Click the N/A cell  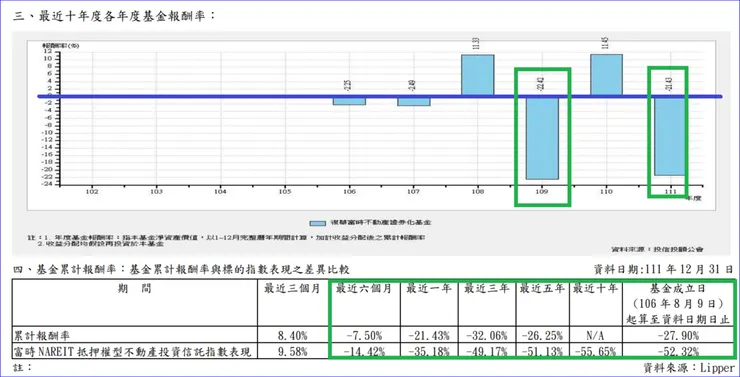(596, 336)
